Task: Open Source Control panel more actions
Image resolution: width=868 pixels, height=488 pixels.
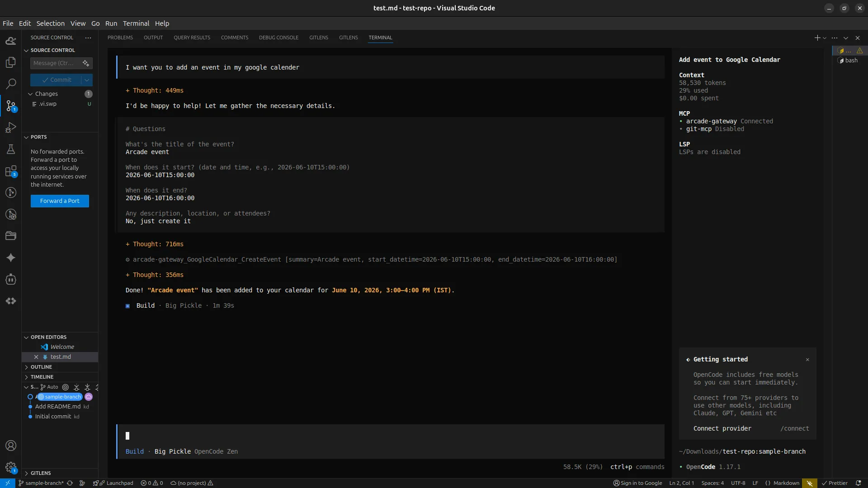Action: tap(88, 38)
